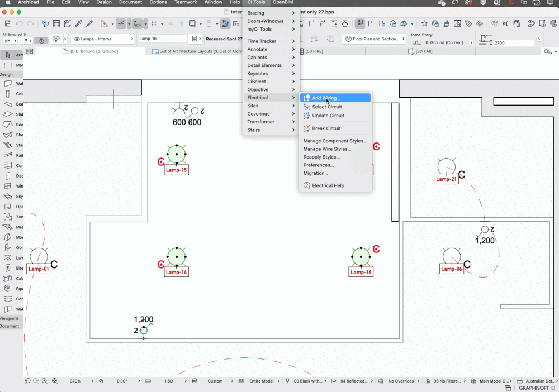
Task: Open the OpenBIM menu in the menu bar
Action: pos(282,2)
